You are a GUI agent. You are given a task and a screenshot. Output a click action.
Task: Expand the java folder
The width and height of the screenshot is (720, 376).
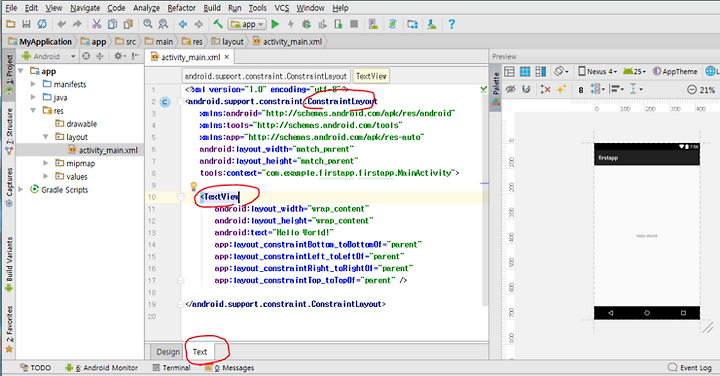point(33,97)
